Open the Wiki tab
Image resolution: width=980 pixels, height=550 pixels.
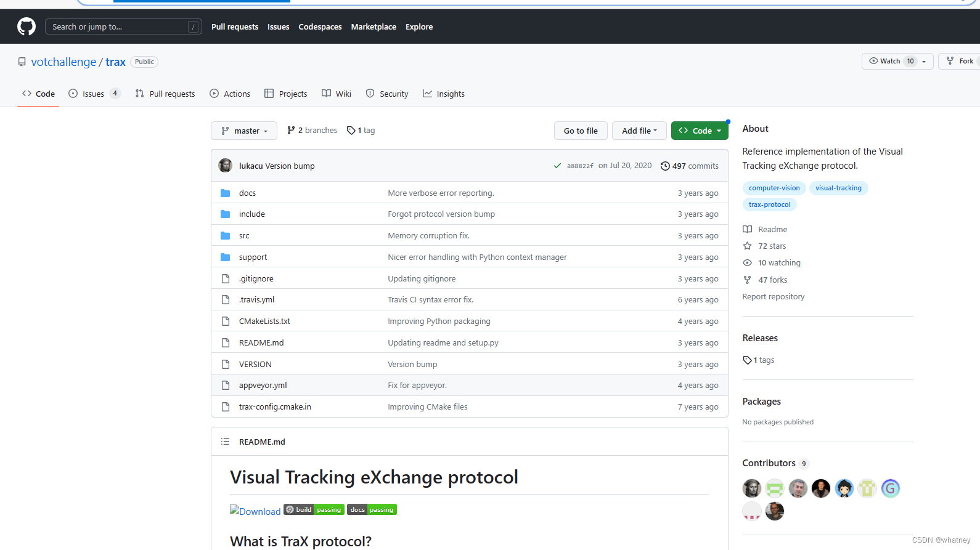point(337,94)
